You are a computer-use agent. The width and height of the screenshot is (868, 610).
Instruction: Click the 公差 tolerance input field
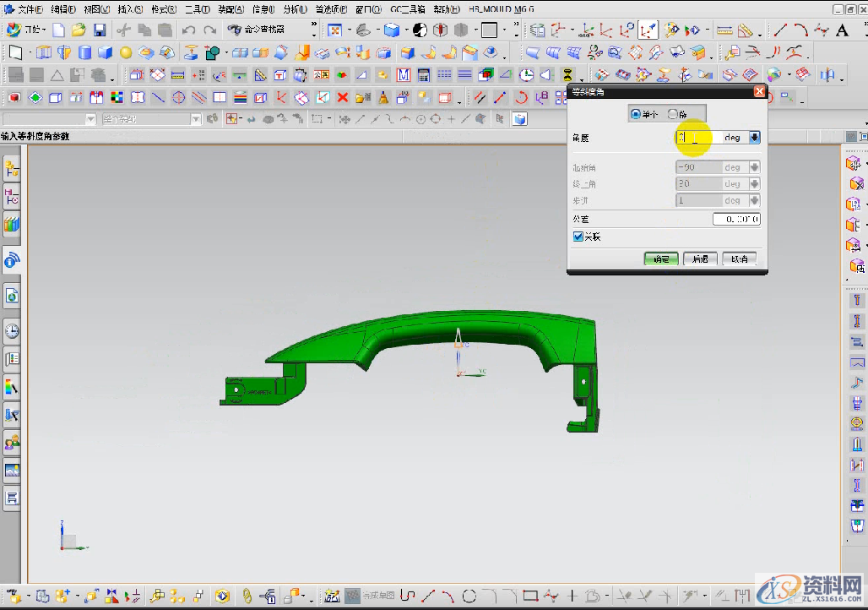point(735,220)
